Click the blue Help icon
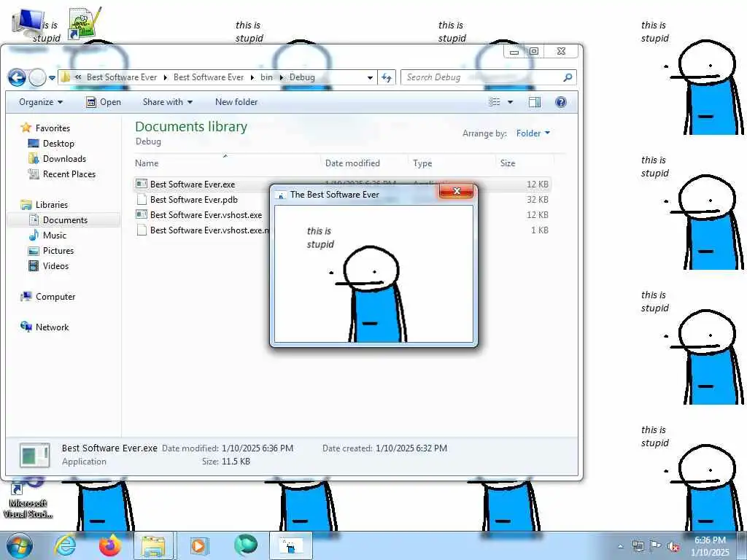Image resolution: width=747 pixels, height=560 pixels. click(561, 102)
